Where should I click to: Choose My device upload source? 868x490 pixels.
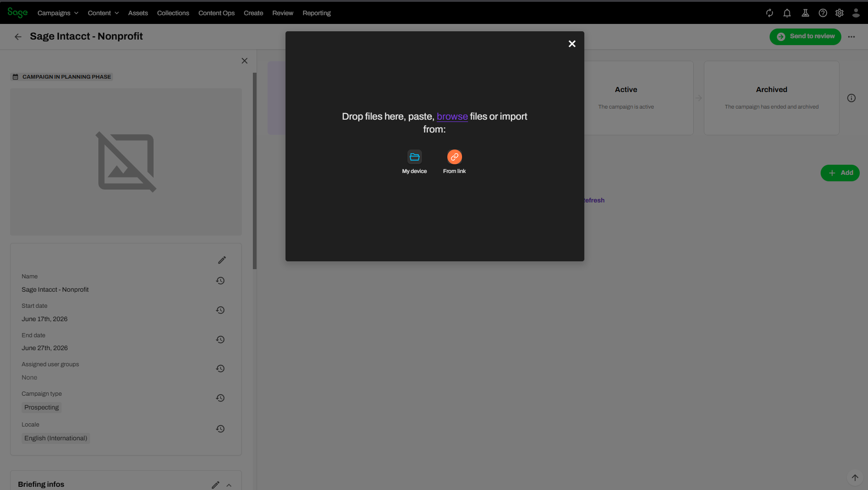point(414,162)
